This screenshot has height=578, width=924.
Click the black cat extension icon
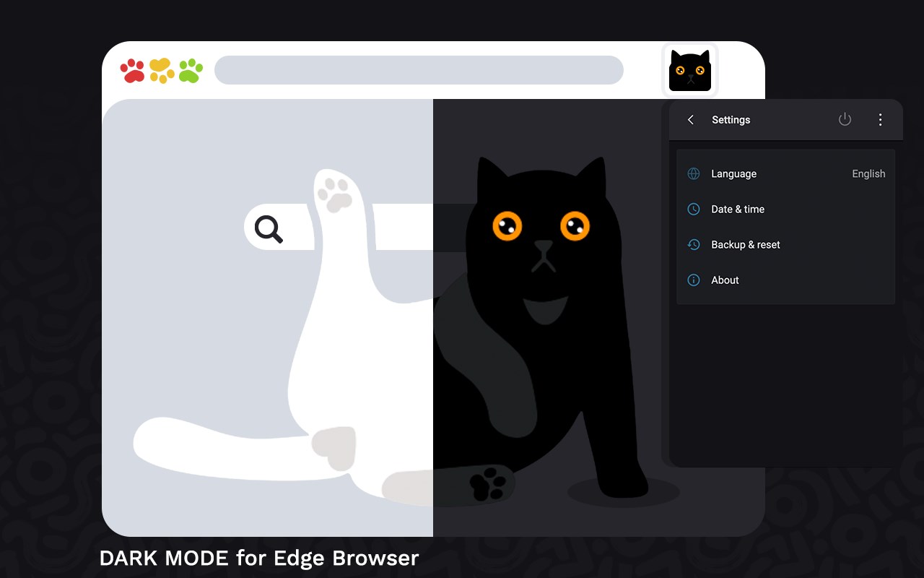[690, 71]
